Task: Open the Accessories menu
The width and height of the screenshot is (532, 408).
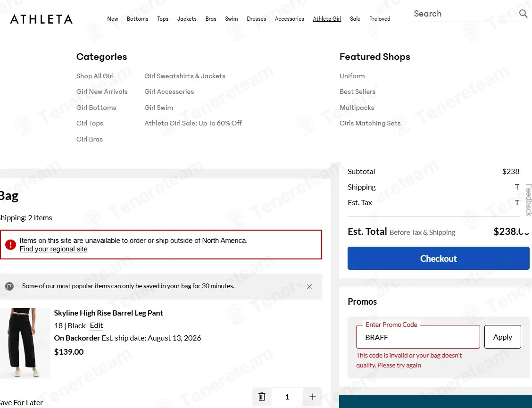Action: tap(290, 19)
